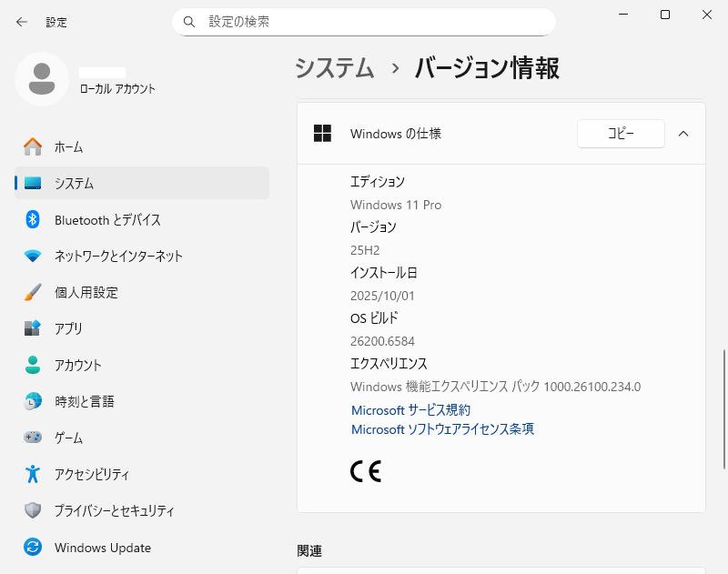
Task: Click the ゲーム controller icon
Action: coord(33,438)
